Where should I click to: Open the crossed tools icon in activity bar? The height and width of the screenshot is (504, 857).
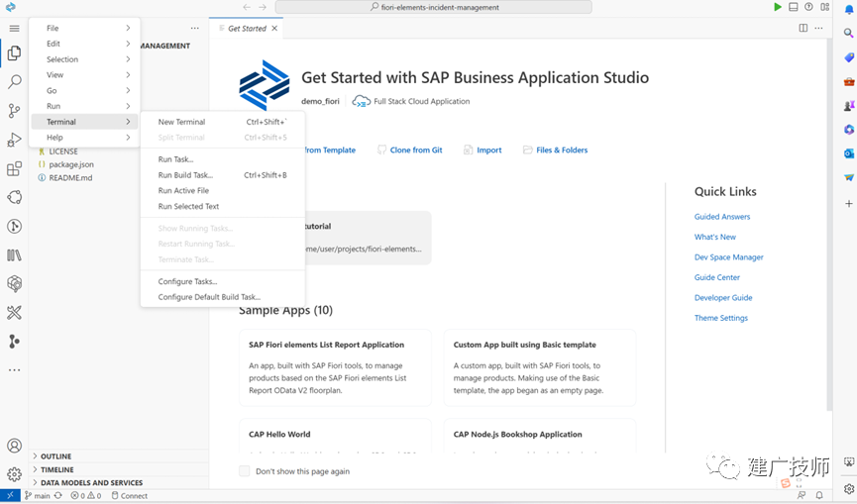(14, 312)
